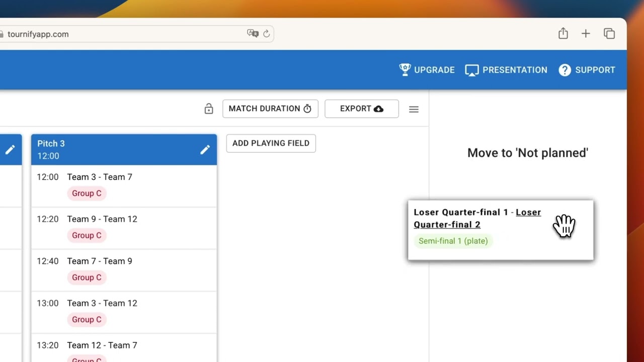The width and height of the screenshot is (644, 362).
Task: Edit the pitch left of Pitch 3 with its pencil icon
Action: (x=10, y=150)
